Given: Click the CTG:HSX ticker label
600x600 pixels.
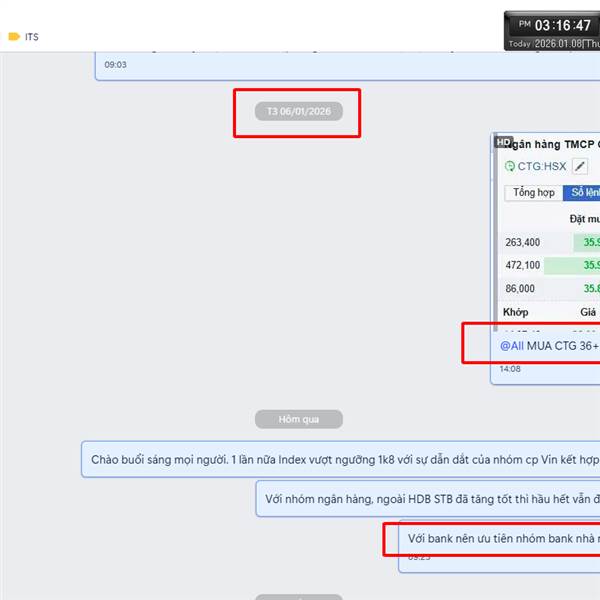Looking at the screenshot, I should 541,166.
